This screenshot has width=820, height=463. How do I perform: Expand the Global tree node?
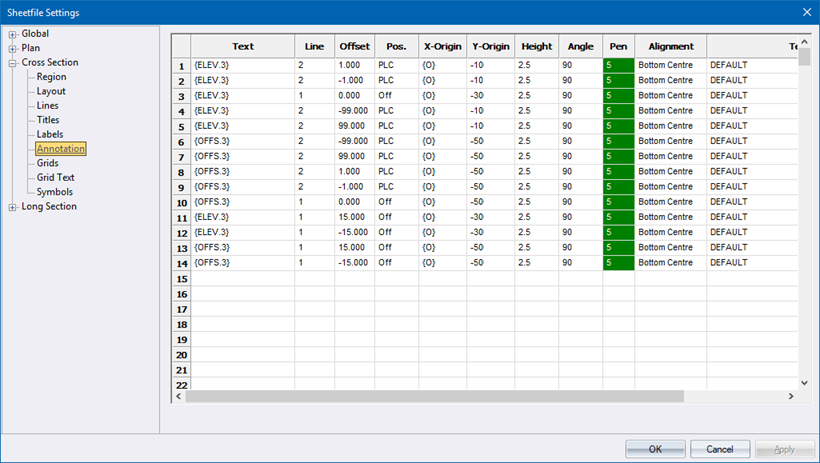coord(13,34)
